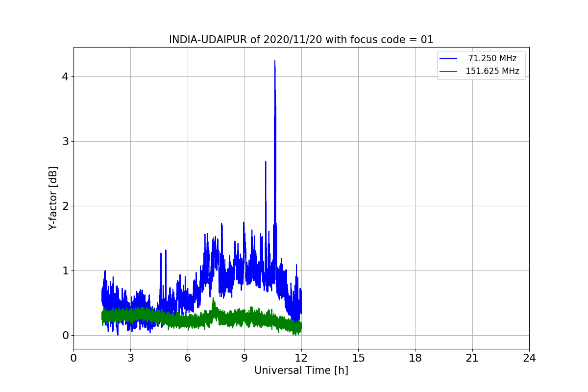Click x-axis tick label 21
Viewport: 588px width, 392px height.
pos(472,358)
